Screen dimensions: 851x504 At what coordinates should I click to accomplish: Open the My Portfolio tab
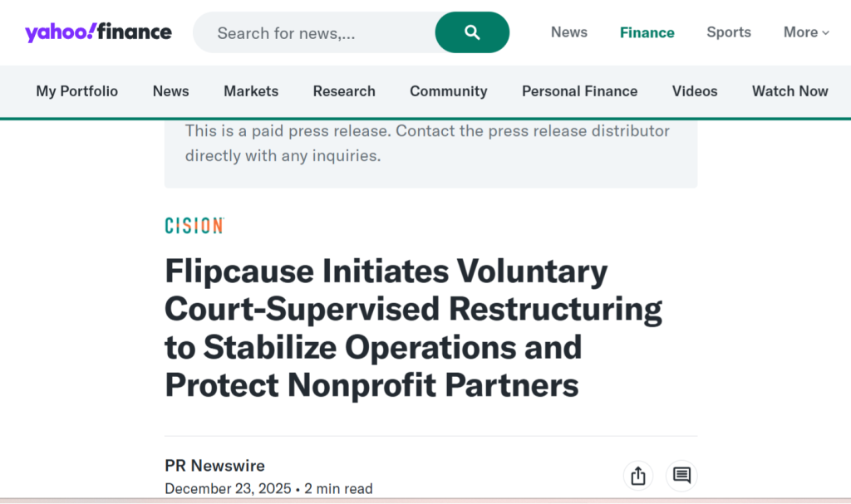[77, 91]
